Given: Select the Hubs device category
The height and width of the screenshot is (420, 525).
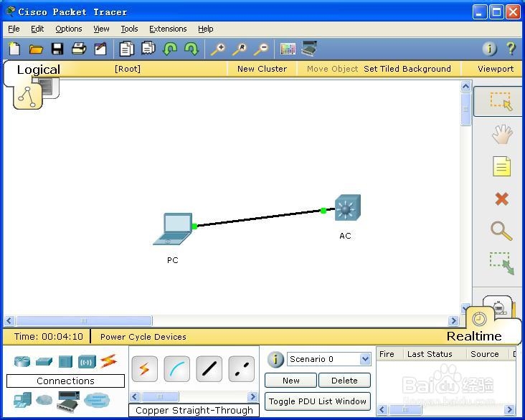Looking at the screenshot, I should (x=65, y=362).
